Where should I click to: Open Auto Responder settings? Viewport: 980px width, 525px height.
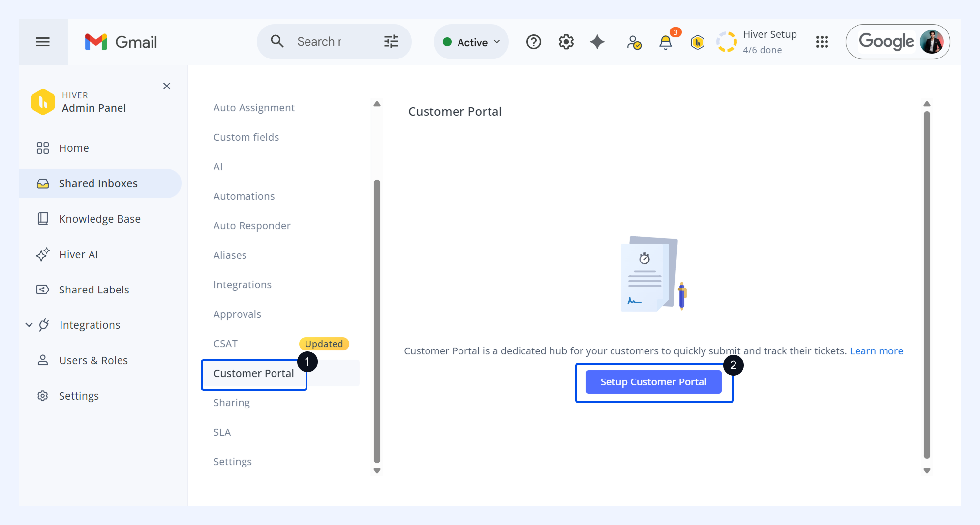(252, 226)
